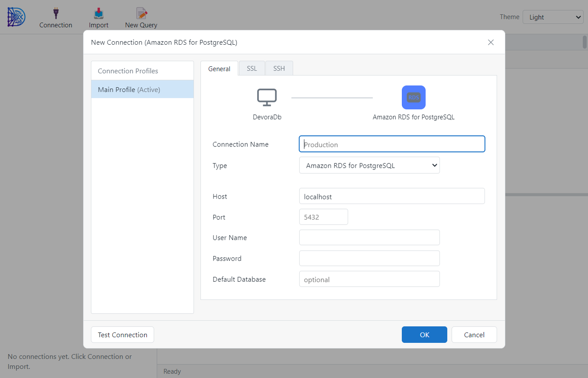Open New Query toolbar icon
Screen dimensions: 588x378
coord(141,13)
